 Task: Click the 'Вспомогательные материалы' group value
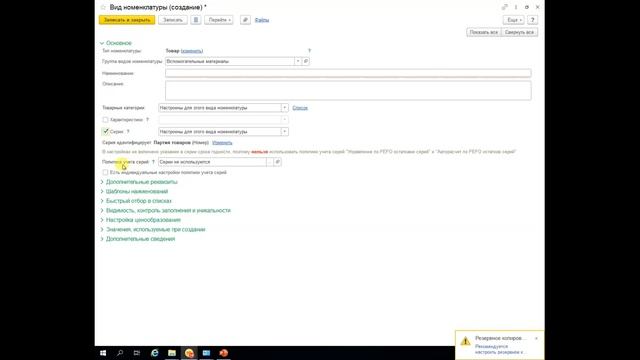coord(198,61)
